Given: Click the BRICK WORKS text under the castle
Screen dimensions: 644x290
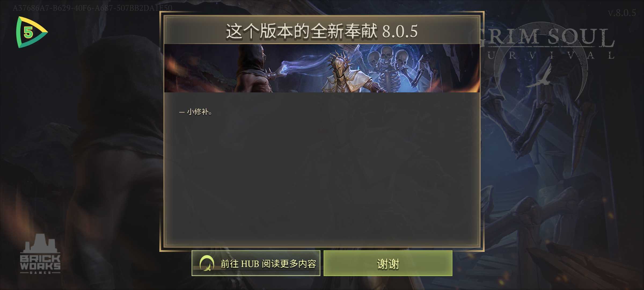Looking at the screenshot, I should (x=40, y=262).
